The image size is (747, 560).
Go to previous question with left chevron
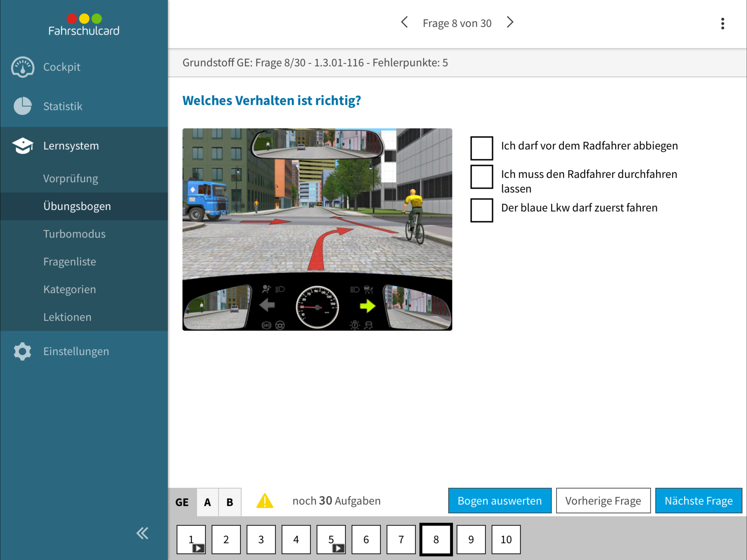click(x=404, y=22)
